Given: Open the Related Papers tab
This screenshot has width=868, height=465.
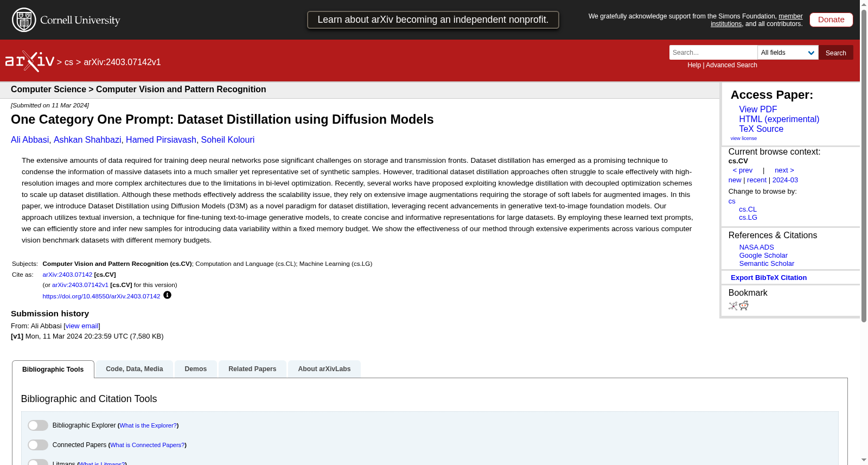Looking at the screenshot, I should pos(252,369).
